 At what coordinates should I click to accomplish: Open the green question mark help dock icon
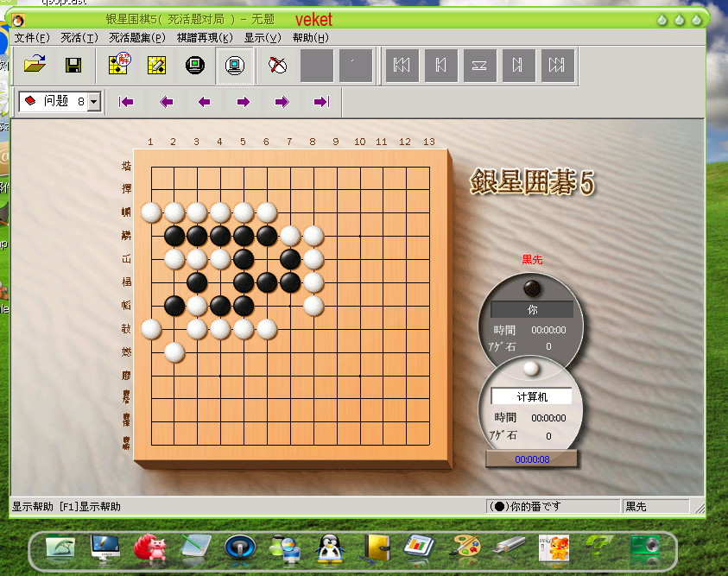pyautogui.click(x=599, y=547)
